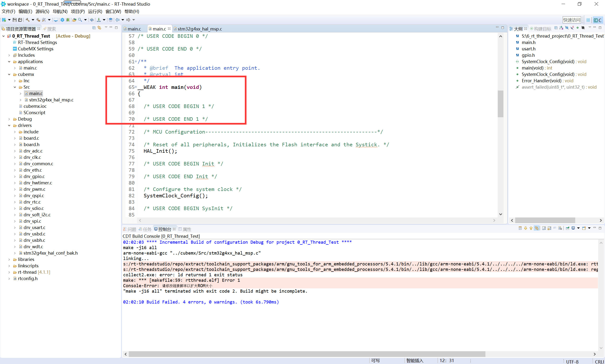Click the Save All disk icon

coord(20,20)
